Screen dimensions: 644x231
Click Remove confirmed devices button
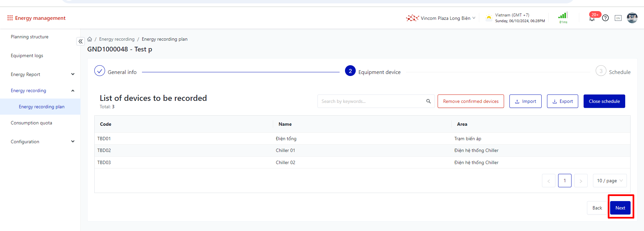pos(470,101)
